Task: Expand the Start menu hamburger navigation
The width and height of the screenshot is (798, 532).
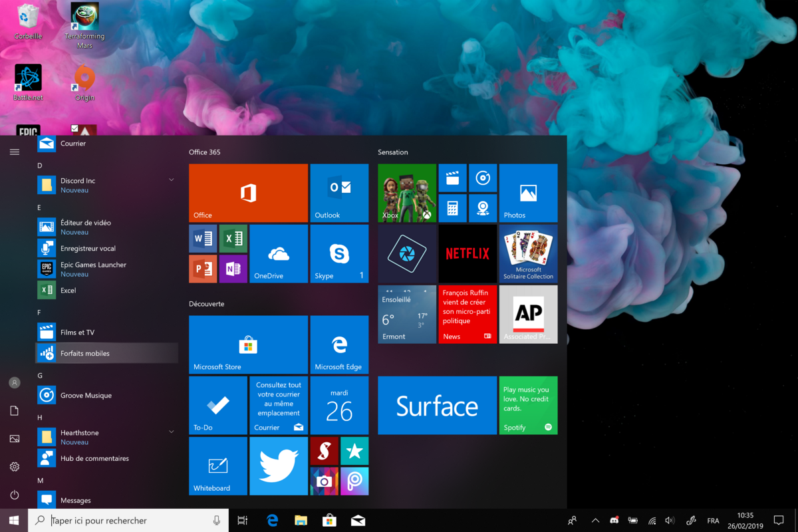Action: [15, 152]
